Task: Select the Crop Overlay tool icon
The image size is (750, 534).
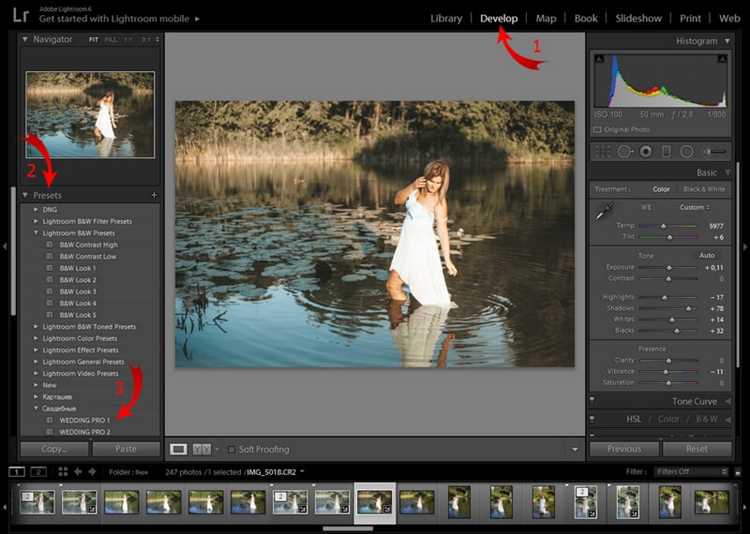Action: (x=603, y=152)
